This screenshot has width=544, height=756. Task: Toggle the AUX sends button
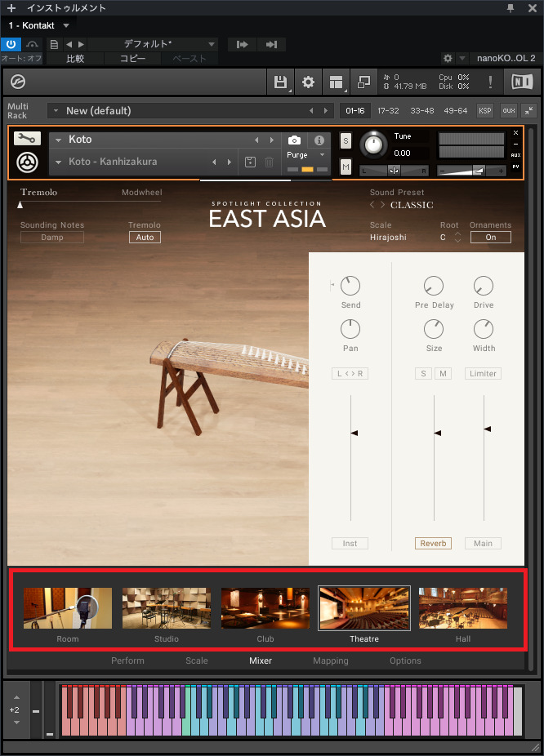(509, 110)
